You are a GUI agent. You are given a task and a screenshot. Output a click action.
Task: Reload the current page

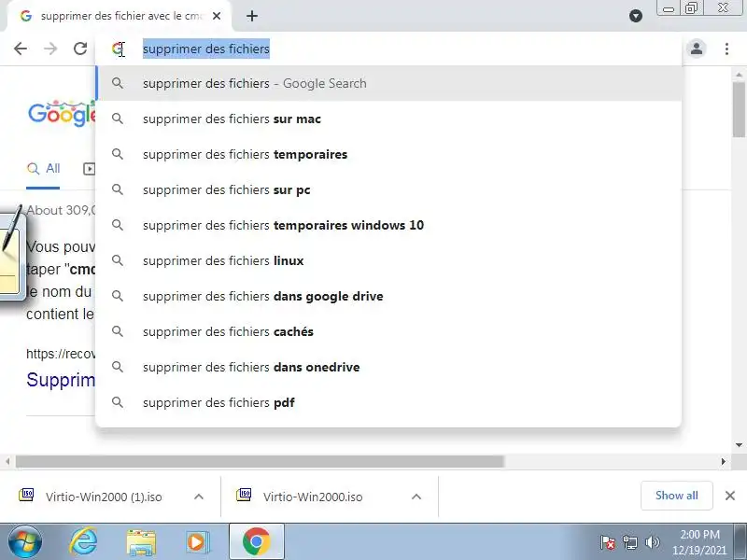[80, 49]
